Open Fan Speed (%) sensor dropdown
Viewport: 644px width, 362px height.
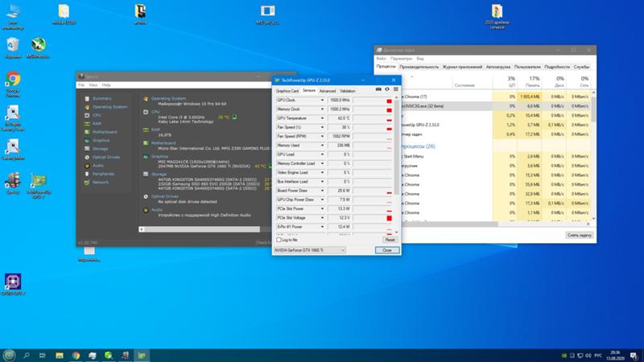pos(322,127)
